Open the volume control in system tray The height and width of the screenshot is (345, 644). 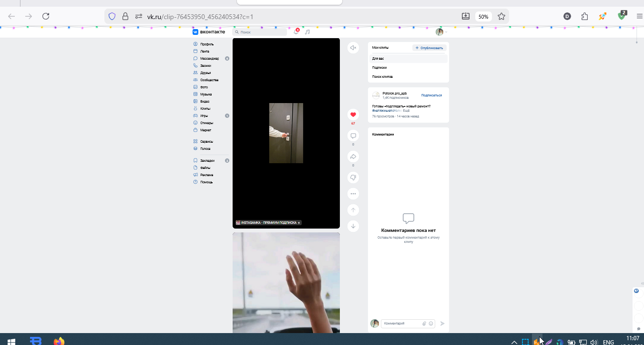click(x=594, y=342)
